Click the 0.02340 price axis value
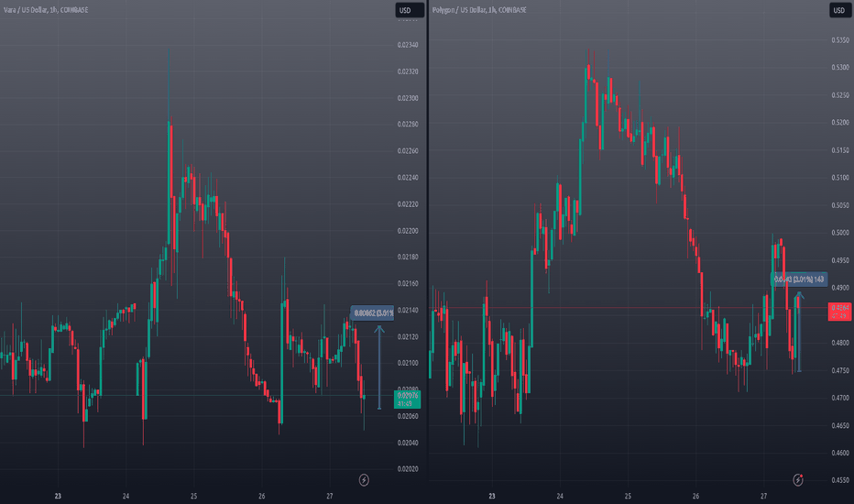Image resolution: width=854 pixels, height=504 pixels. click(408, 45)
